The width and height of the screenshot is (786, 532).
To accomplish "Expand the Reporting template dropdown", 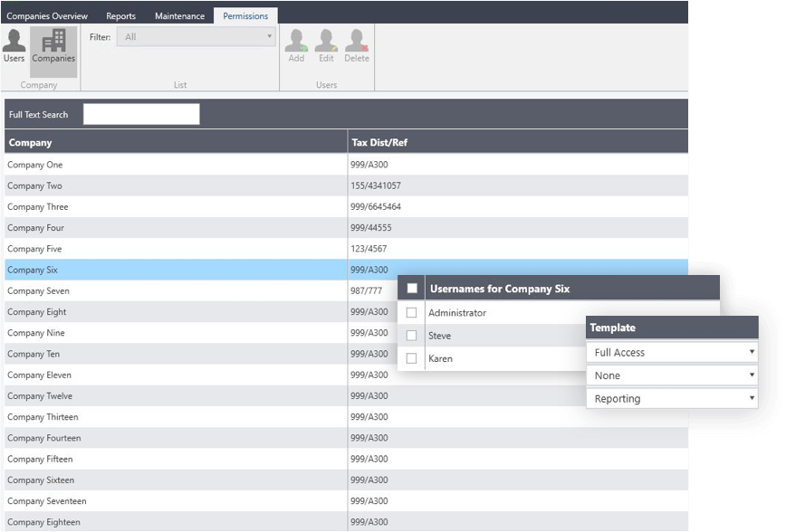I will 672,399.
